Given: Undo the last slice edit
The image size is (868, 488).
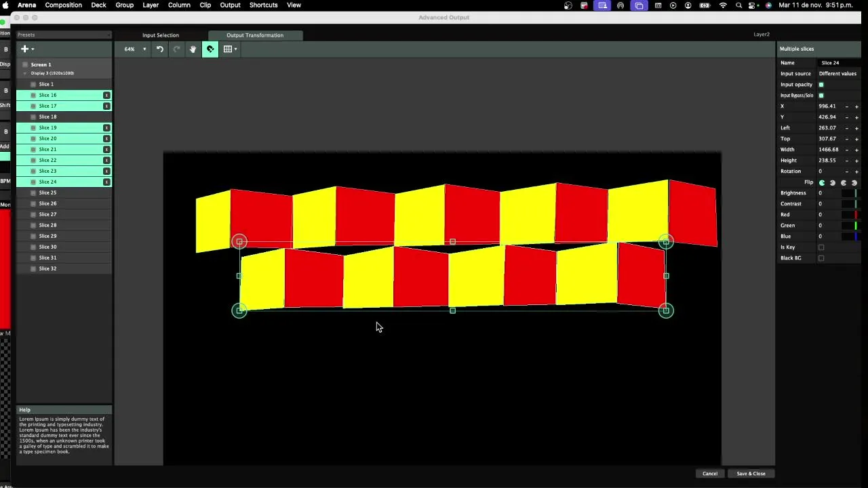Looking at the screenshot, I should 160,49.
